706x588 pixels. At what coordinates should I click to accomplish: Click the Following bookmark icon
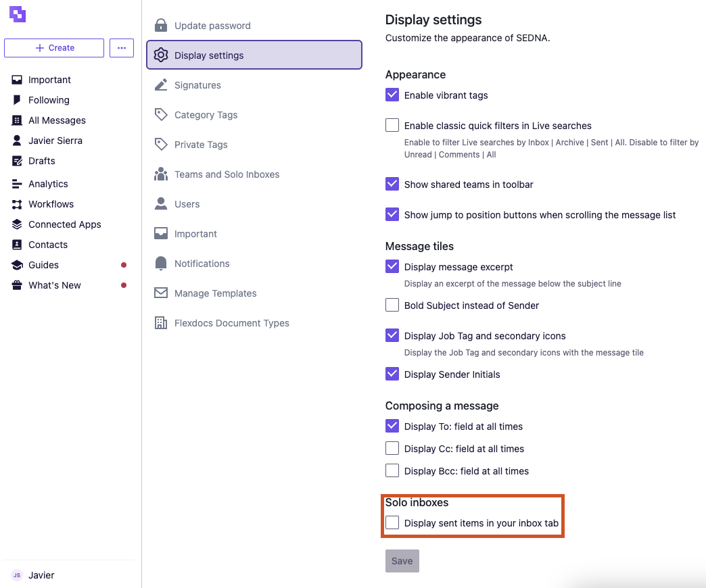point(17,100)
